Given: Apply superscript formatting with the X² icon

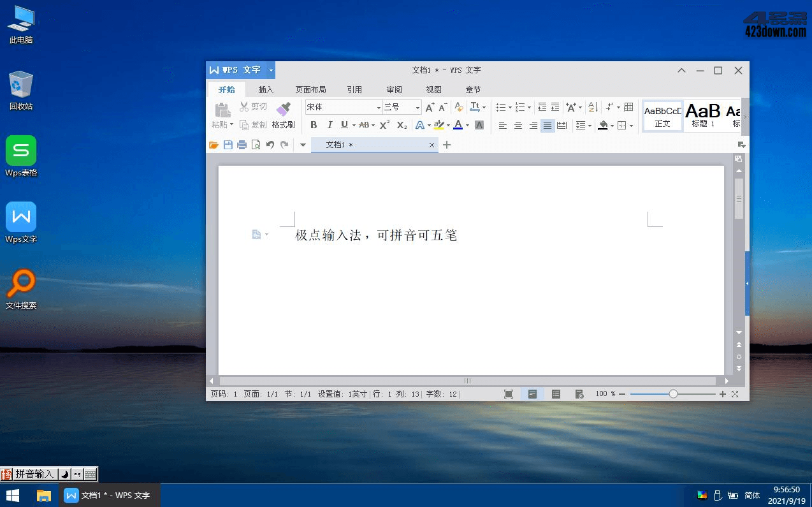Looking at the screenshot, I should (x=384, y=125).
